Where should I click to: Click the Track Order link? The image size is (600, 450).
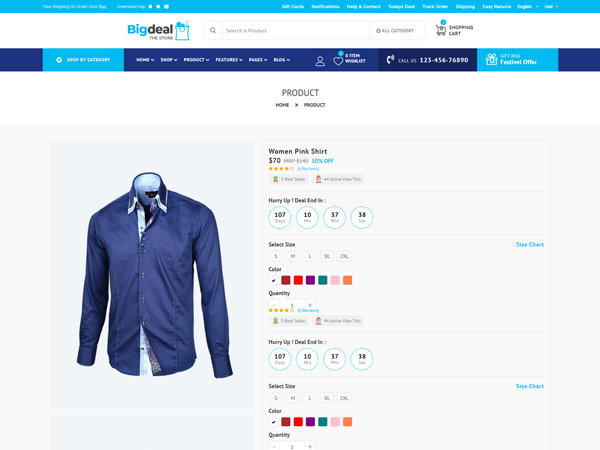tap(435, 6)
